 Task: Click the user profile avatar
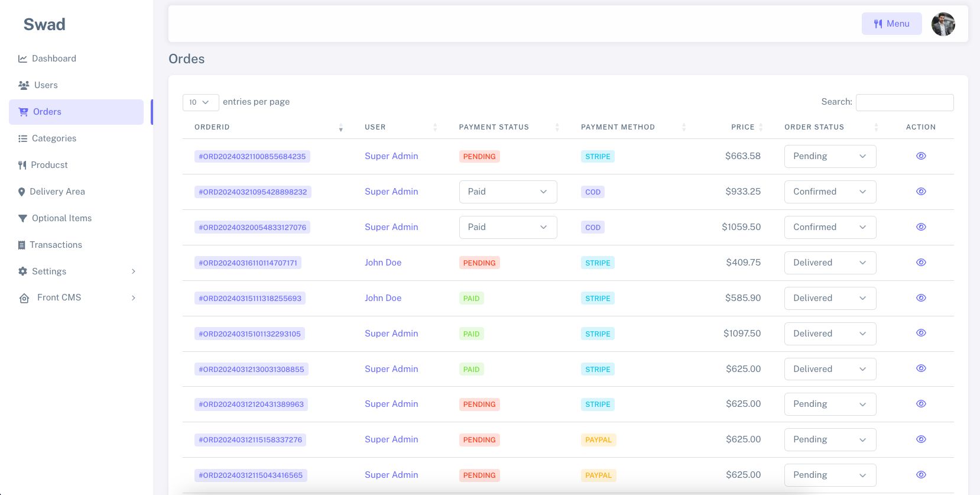(943, 24)
